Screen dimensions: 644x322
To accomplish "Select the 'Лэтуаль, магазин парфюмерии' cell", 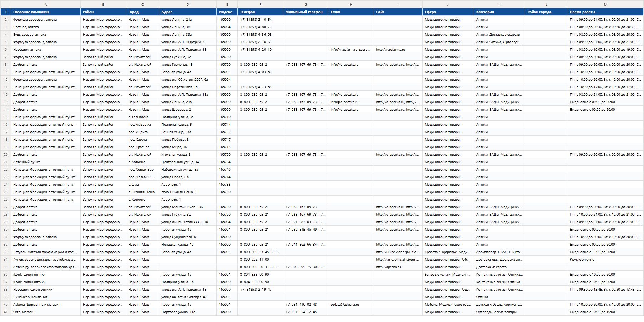I will pos(46,252).
